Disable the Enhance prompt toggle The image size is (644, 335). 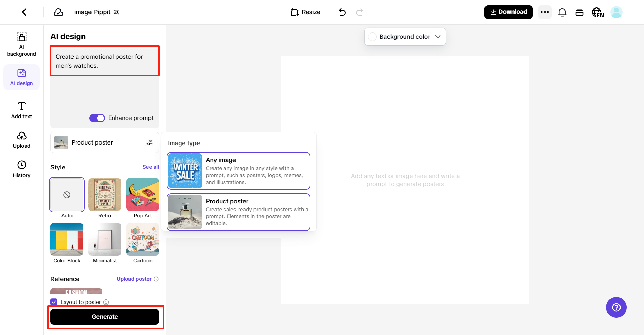[x=97, y=118]
